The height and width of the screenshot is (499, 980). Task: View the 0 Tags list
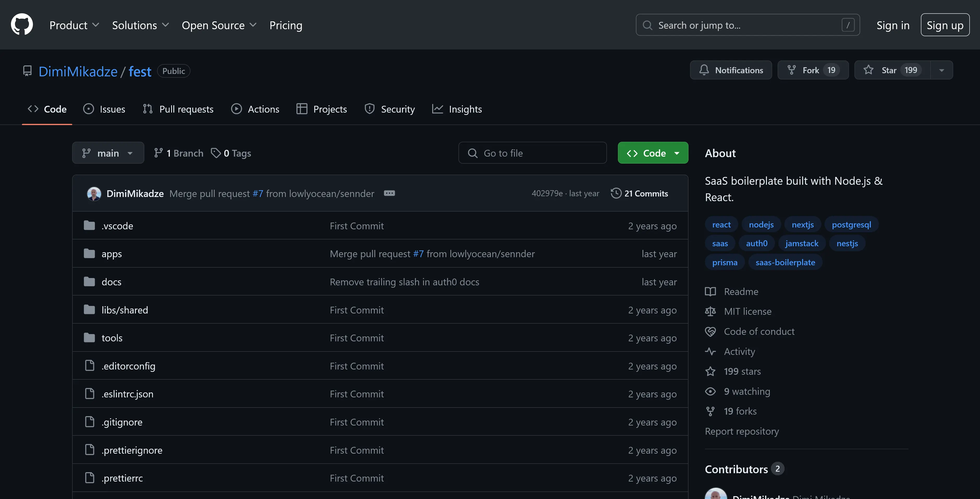(x=231, y=153)
